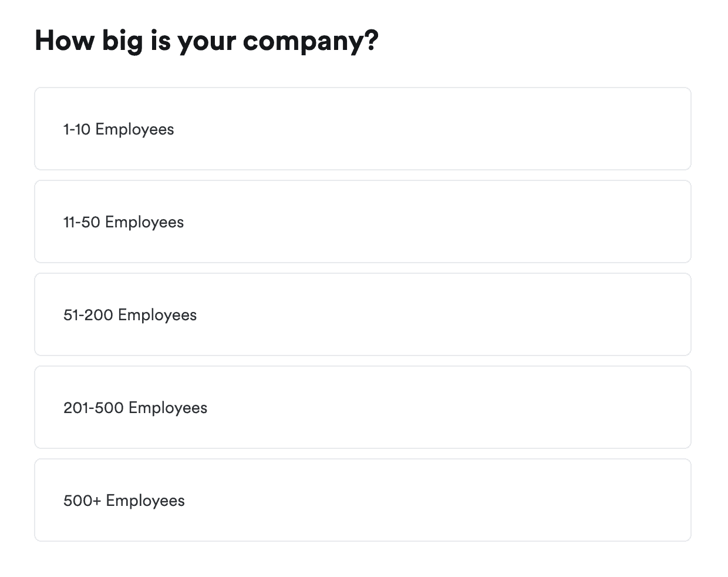Set company size to 11-50 Employees
Screen dimensions: 728x577
click(362, 222)
